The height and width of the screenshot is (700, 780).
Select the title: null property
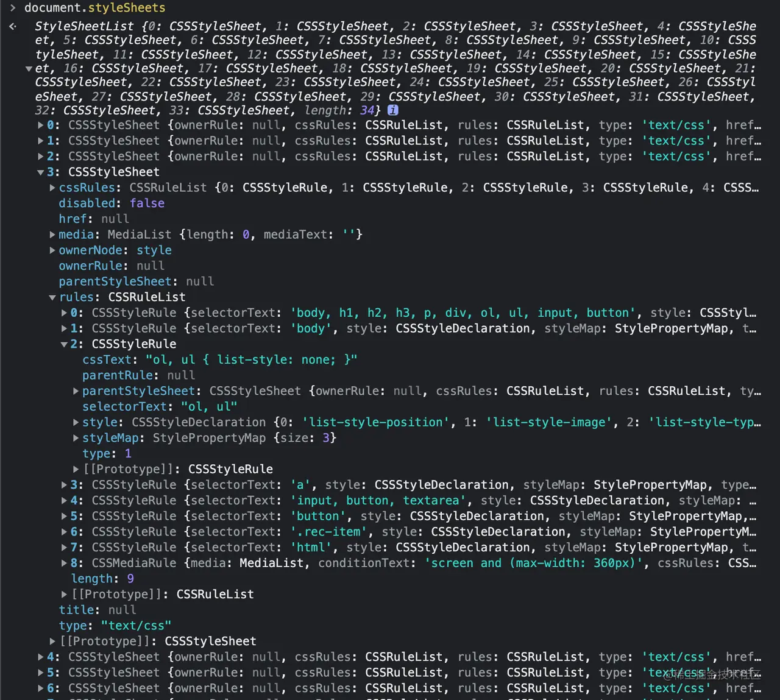click(x=97, y=610)
